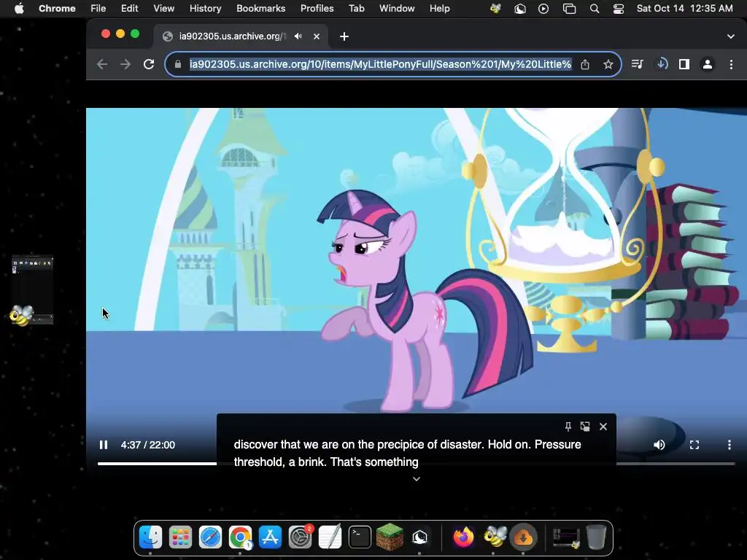Open Firefox from the dock
This screenshot has width=747, height=560.
(x=463, y=537)
